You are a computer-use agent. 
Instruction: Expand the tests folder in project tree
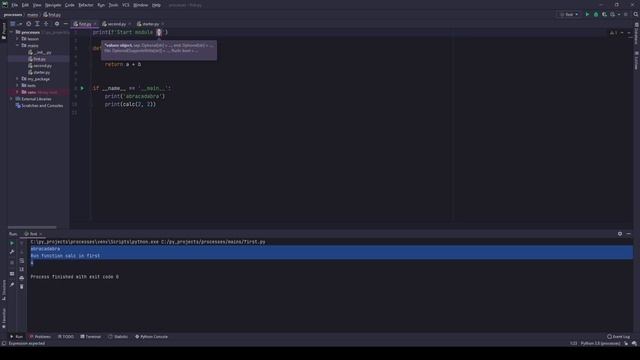(18, 86)
